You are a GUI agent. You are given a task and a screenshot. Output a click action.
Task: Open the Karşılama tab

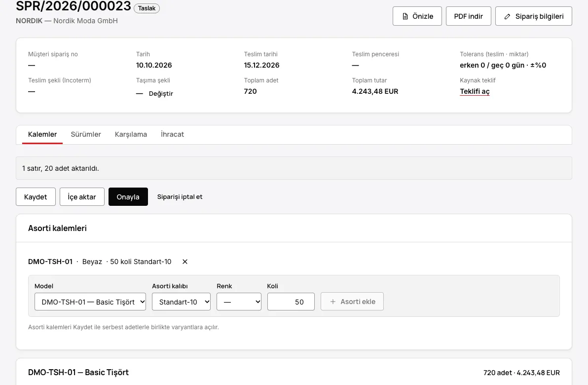click(131, 134)
